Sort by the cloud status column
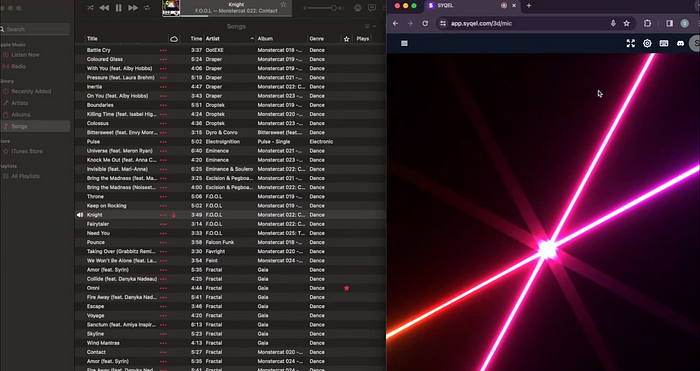 pos(174,39)
